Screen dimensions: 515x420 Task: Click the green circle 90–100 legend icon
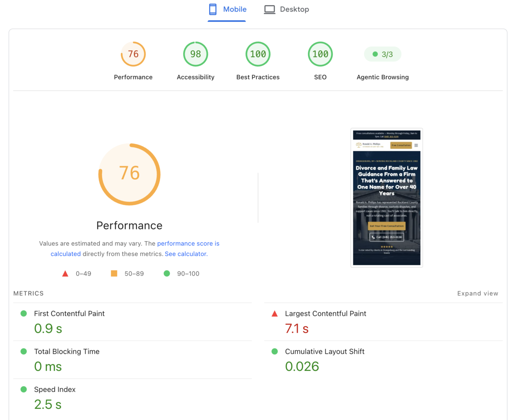[167, 273]
